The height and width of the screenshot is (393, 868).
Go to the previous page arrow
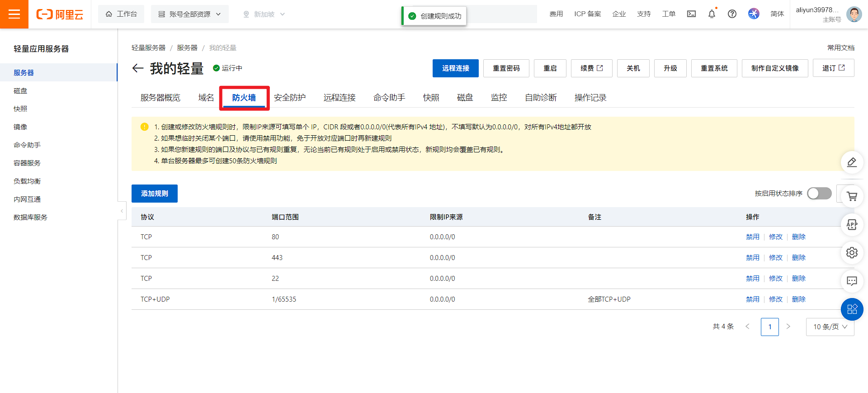[747, 327]
